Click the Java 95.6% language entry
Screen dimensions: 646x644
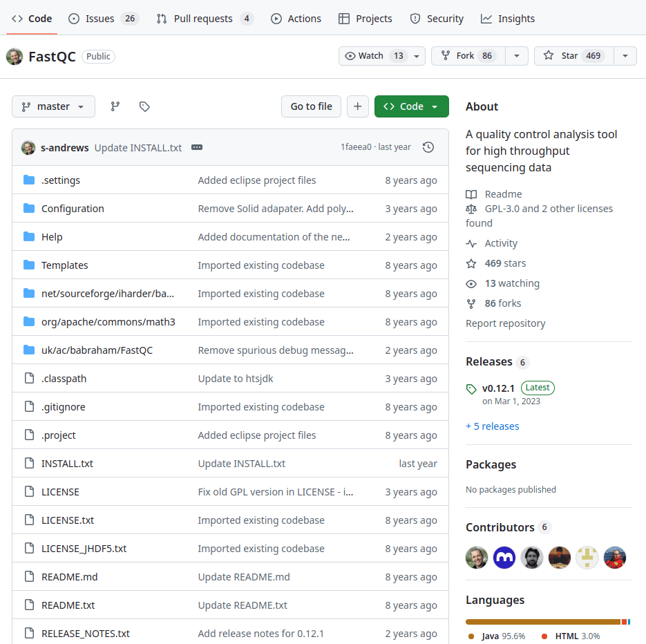point(497,636)
